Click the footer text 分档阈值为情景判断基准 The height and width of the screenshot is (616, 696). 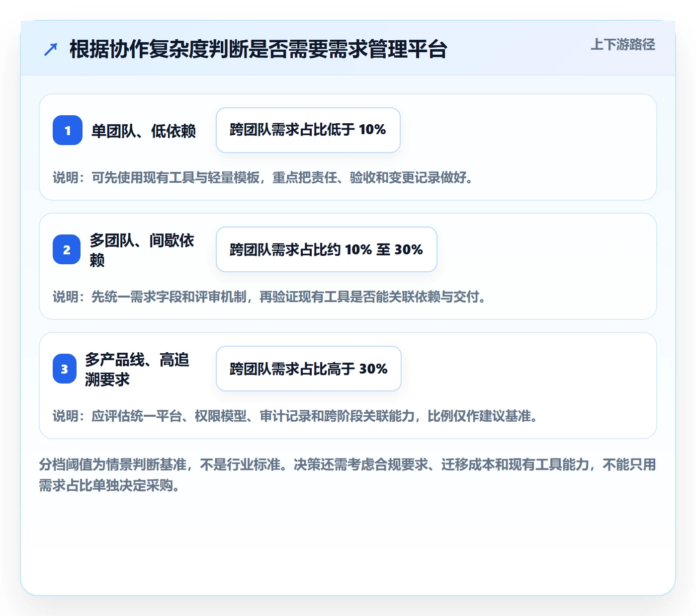click(348, 475)
